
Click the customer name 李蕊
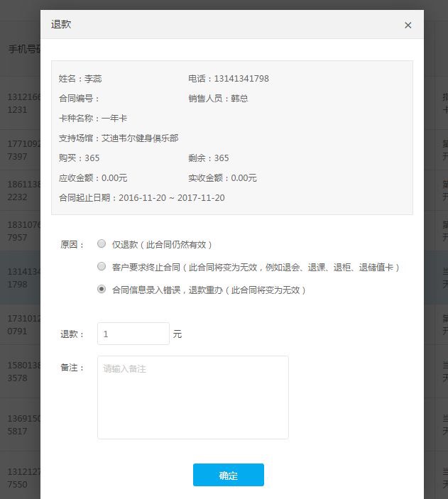tap(93, 79)
